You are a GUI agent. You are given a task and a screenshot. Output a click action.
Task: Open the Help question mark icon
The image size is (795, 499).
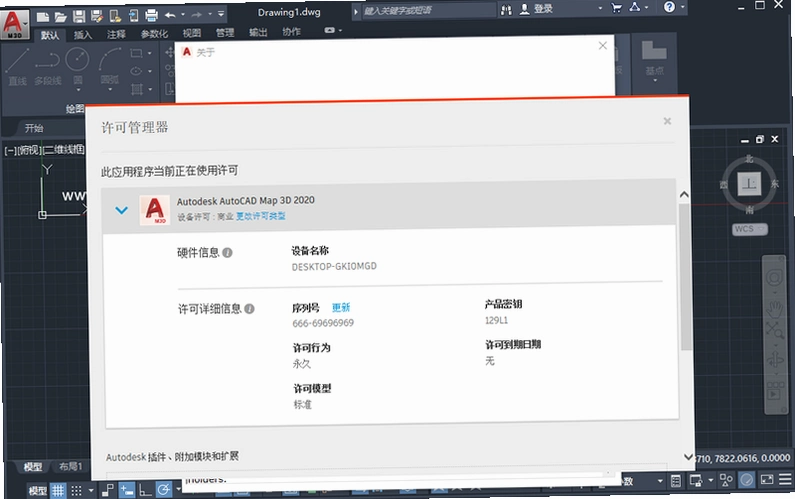(669, 7)
